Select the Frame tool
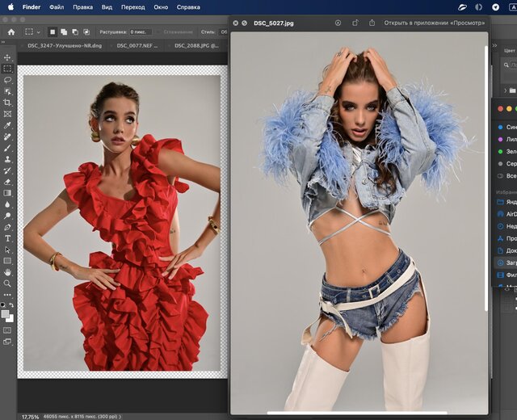This screenshot has width=517, height=420. tap(7, 114)
